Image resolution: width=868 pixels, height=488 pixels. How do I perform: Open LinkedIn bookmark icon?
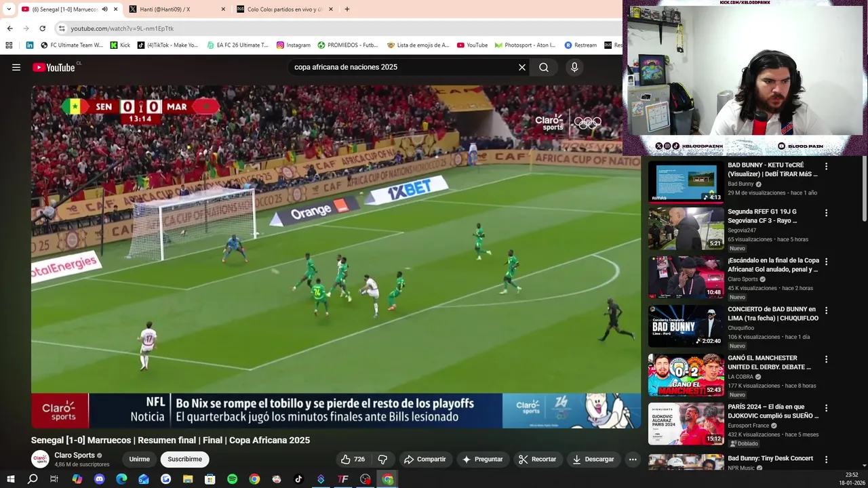click(30, 45)
